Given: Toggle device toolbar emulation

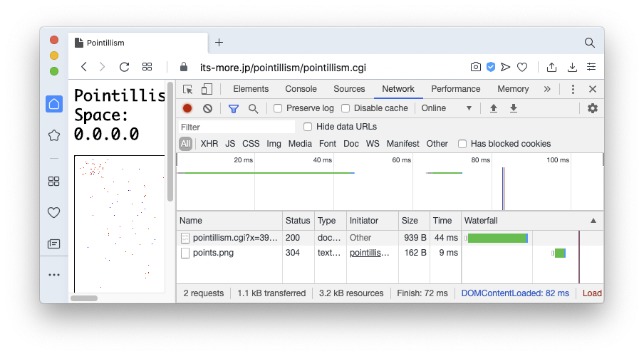Looking at the screenshot, I should click(x=207, y=89).
